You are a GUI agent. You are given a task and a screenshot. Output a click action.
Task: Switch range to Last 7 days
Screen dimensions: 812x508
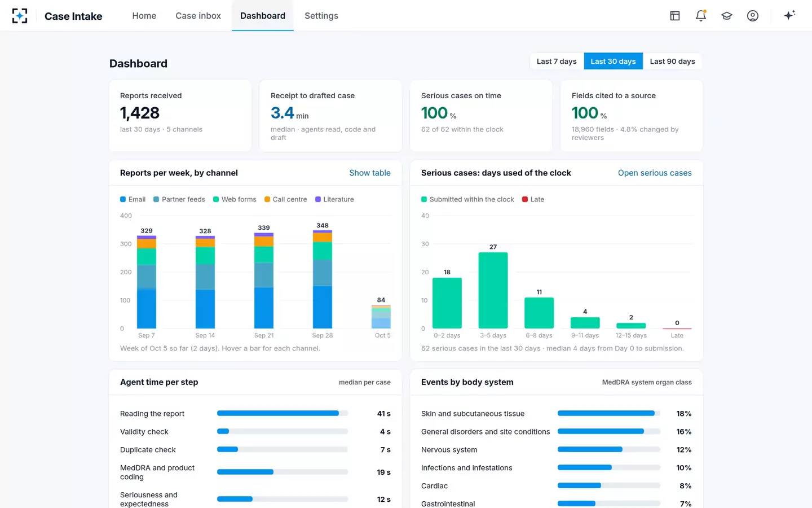[x=557, y=62]
